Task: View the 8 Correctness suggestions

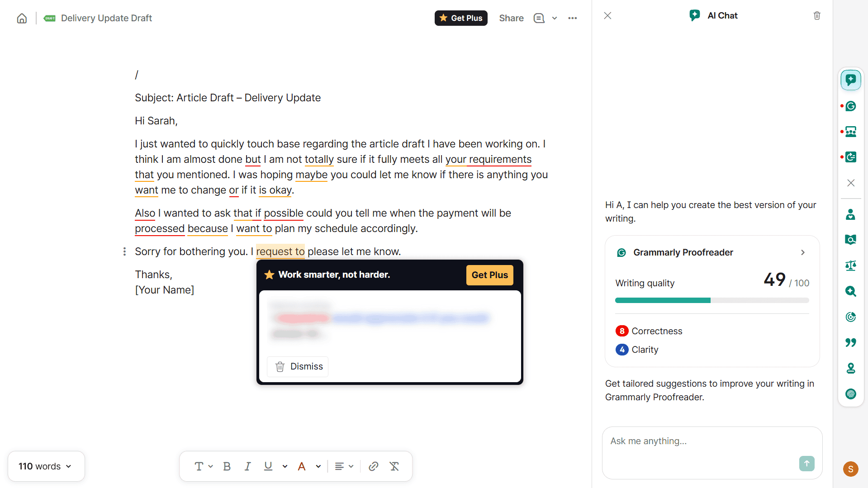Action: tap(649, 331)
